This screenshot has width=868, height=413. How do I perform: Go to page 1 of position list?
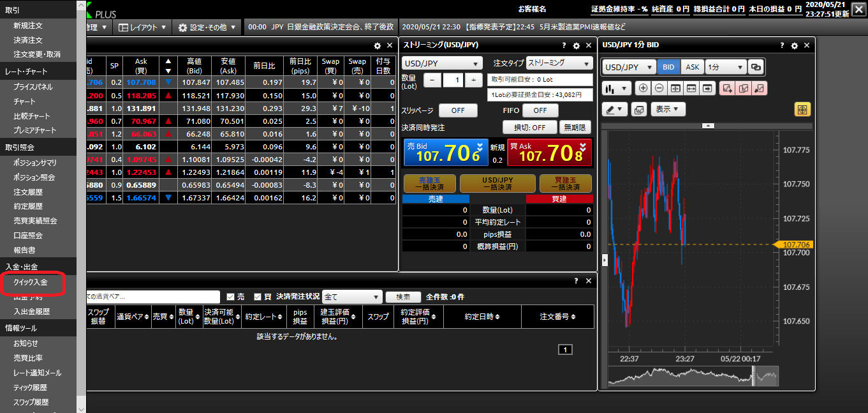(566, 350)
